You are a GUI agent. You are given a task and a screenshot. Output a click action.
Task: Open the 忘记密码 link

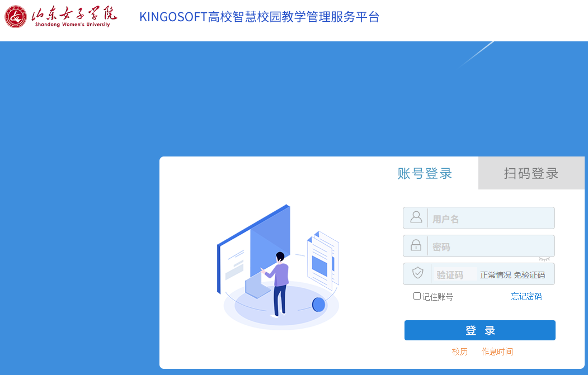coord(526,296)
